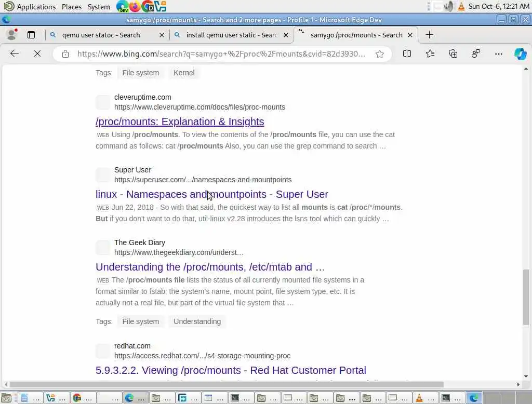The image size is (532, 404).
Task: Click the cleveruptime.com URL text
Action: click(x=199, y=107)
